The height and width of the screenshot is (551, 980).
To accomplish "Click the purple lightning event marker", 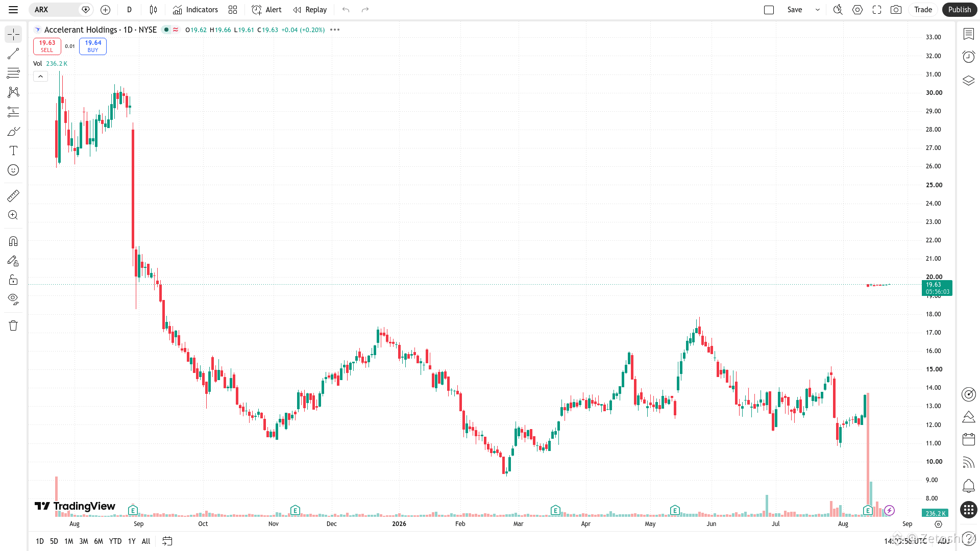I will (x=889, y=510).
